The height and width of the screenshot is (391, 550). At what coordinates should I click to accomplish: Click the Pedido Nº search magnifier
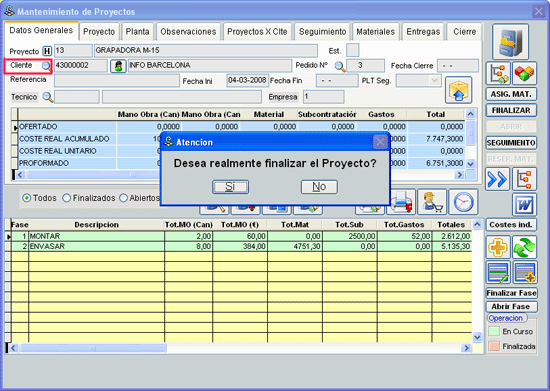click(339, 66)
